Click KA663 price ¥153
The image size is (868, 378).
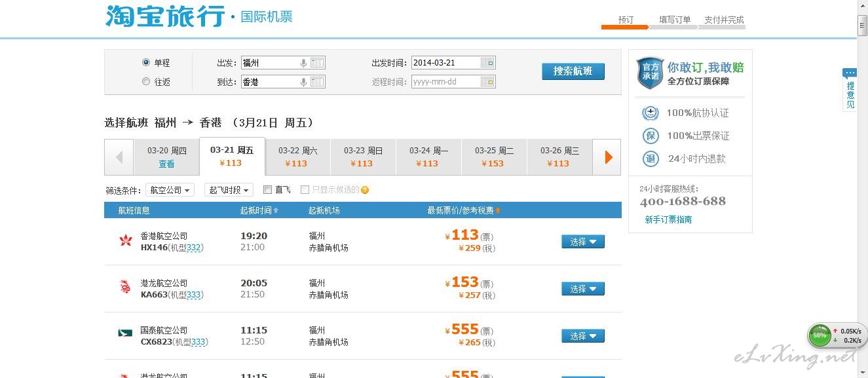(461, 282)
